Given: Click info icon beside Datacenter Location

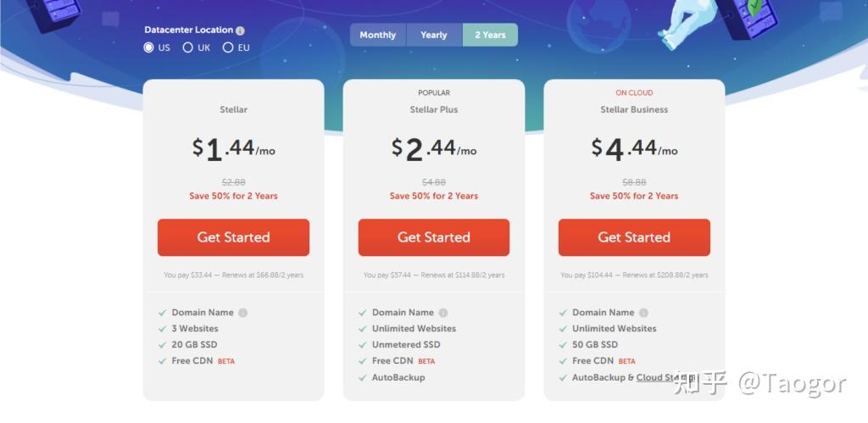Looking at the screenshot, I should click(x=240, y=31).
